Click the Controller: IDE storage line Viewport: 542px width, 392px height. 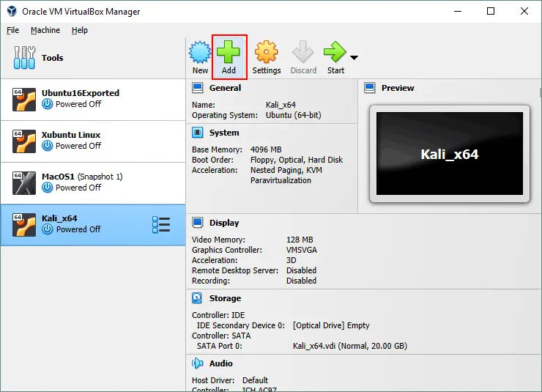[x=218, y=315]
